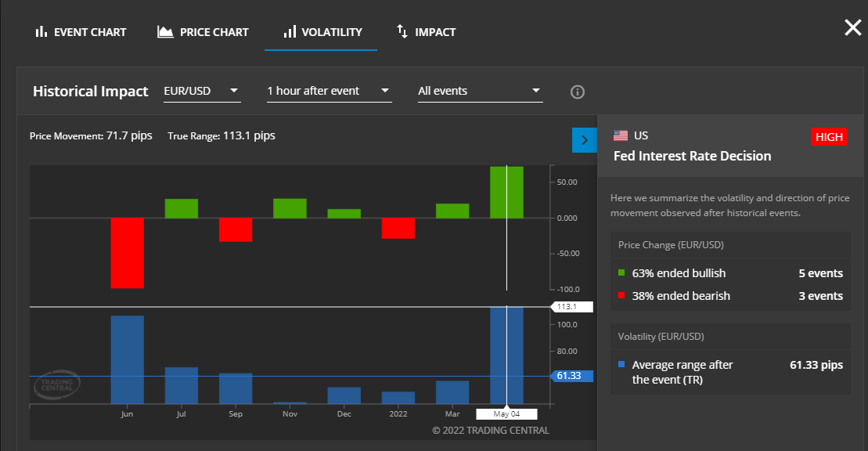Click the blue 2022 true range bar
The width and height of the screenshot is (868, 451).
pyautogui.click(x=398, y=398)
